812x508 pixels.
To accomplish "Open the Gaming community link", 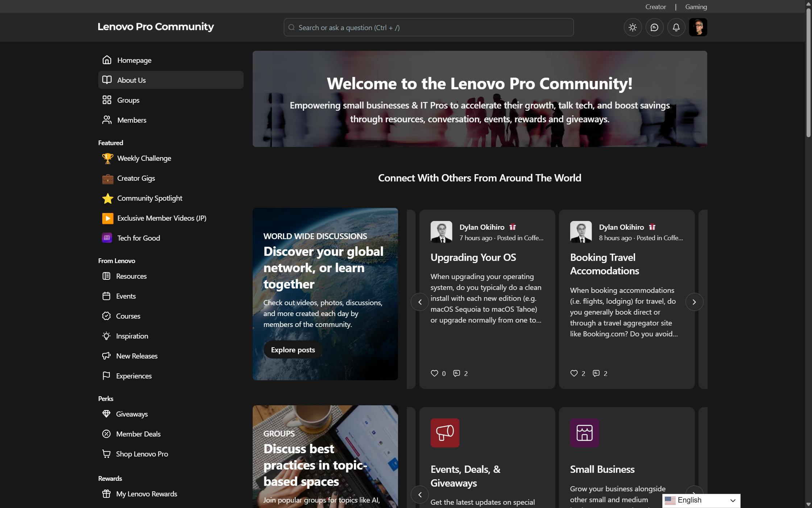I will pyautogui.click(x=696, y=7).
